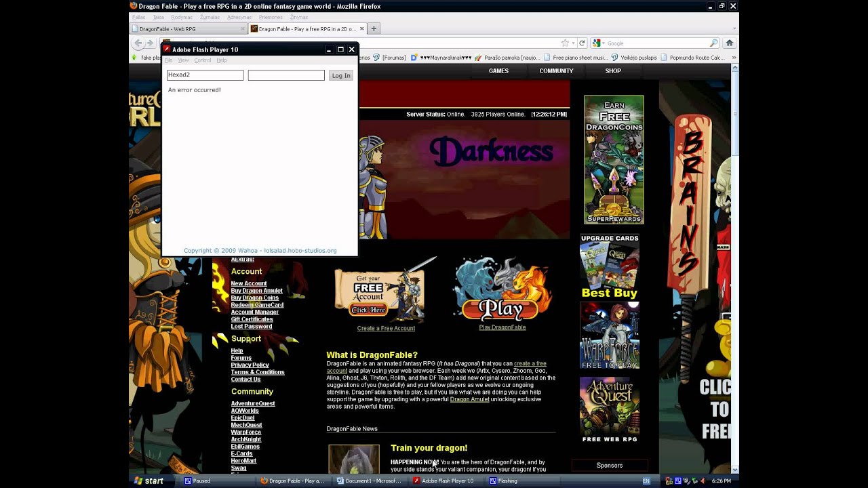
Task: Click the taskbar clock showing 6:26 PM
Action: click(722, 481)
